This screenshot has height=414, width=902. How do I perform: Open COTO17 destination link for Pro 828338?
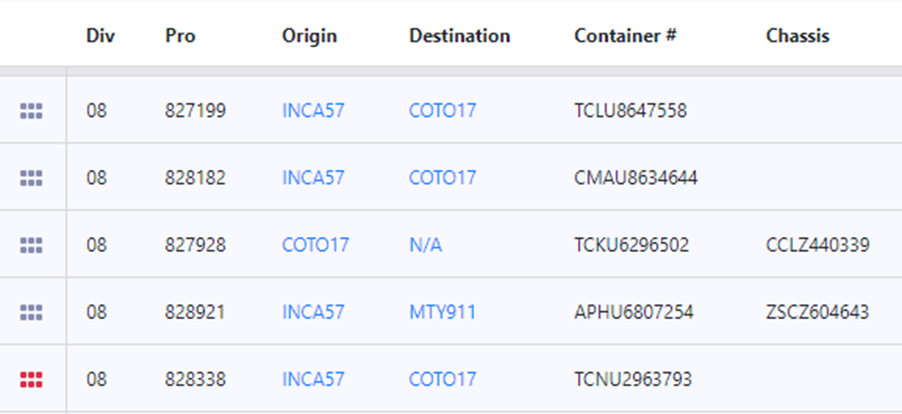tap(442, 380)
